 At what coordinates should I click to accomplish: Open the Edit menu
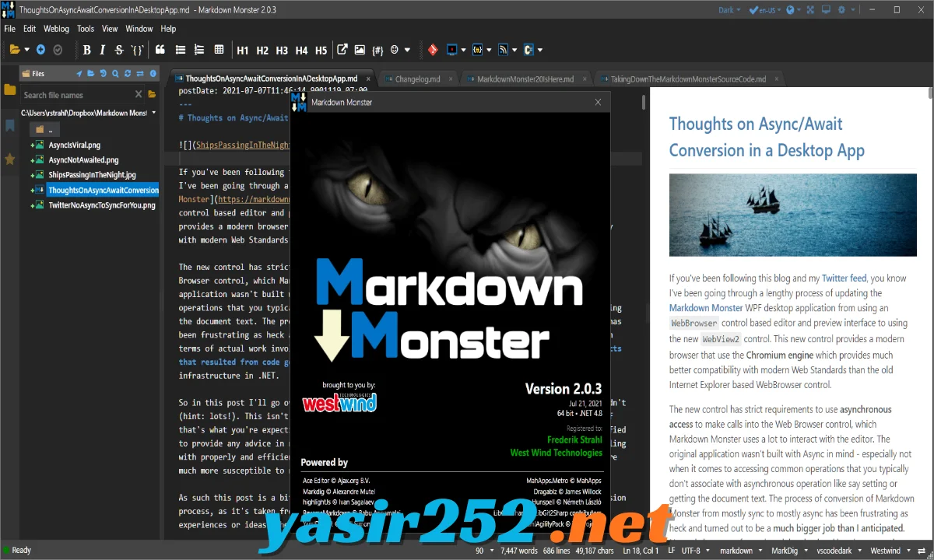tap(30, 29)
